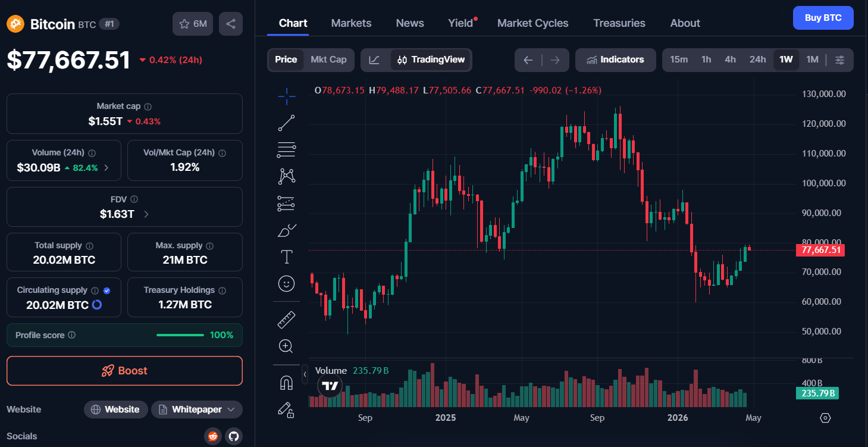This screenshot has width=868, height=447.
Task: Set interval to 1W
Action: (786, 60)
